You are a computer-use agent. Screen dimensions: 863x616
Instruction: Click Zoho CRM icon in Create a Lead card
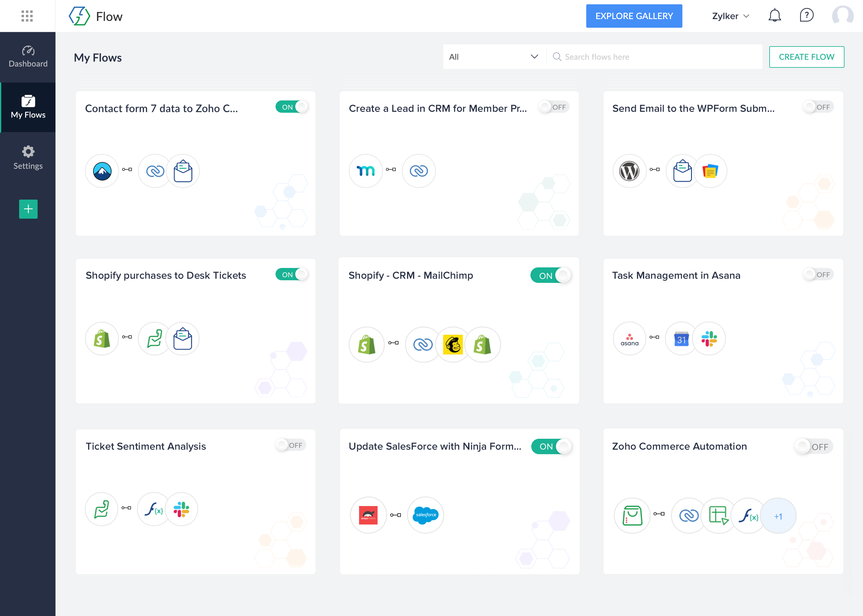click(419, 171)
